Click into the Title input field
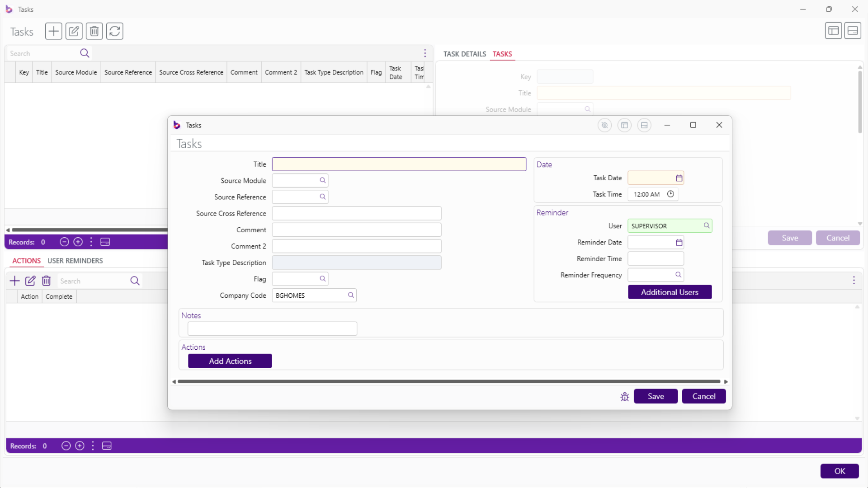 399,164
